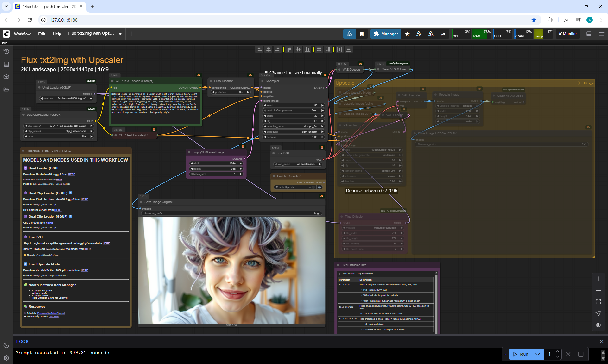
Task: Click the share arrow icon in toolbar
Action: [x=443, y=34]
